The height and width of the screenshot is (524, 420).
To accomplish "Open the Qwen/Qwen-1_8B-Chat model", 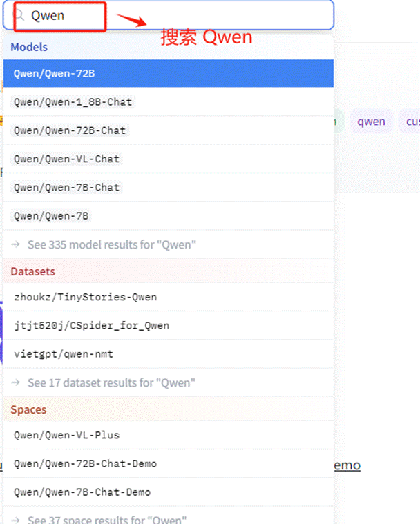I will 73,101.
